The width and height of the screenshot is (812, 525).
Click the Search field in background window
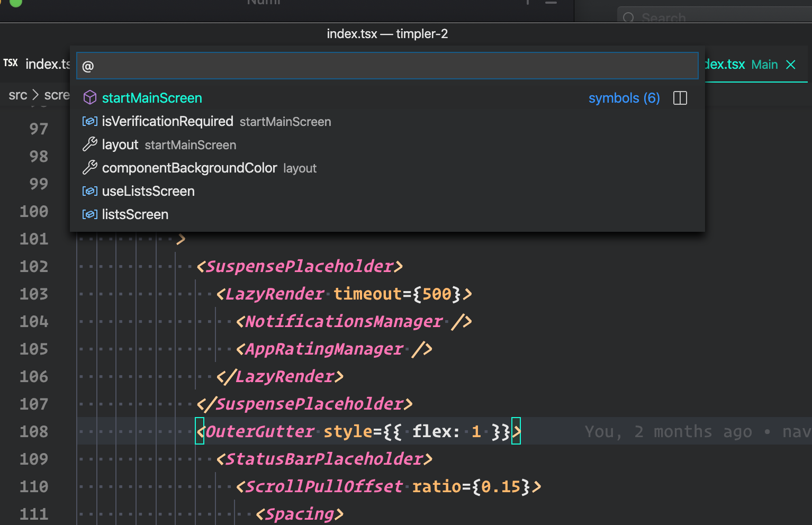(x=715, y=17)
